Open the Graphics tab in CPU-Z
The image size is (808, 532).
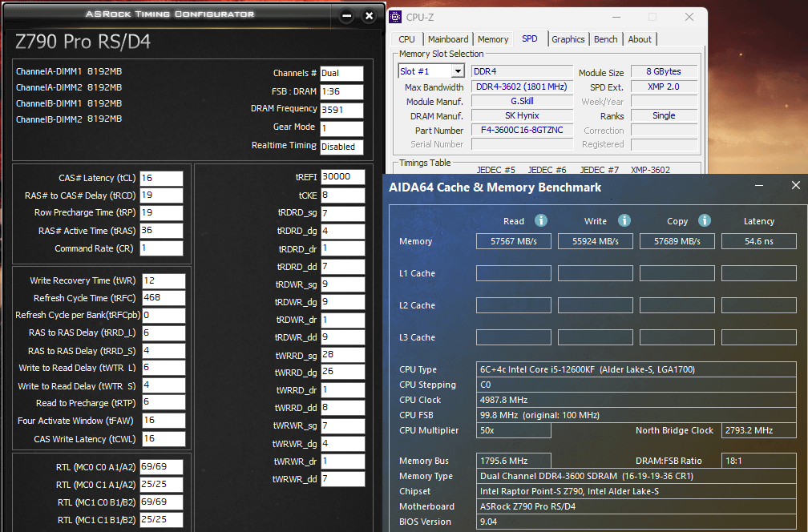568,39
